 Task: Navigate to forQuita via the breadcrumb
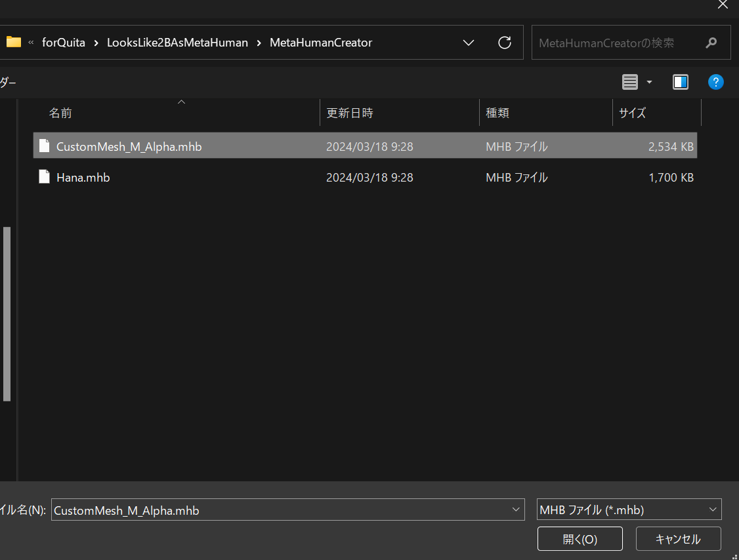(63, 42)
